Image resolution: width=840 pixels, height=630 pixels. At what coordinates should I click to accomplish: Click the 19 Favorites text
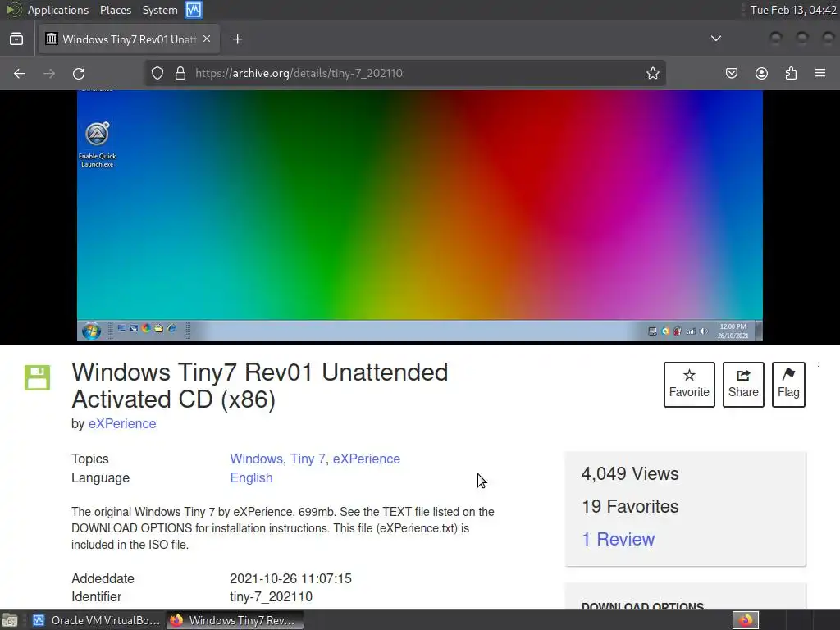[x=630, y=507]
